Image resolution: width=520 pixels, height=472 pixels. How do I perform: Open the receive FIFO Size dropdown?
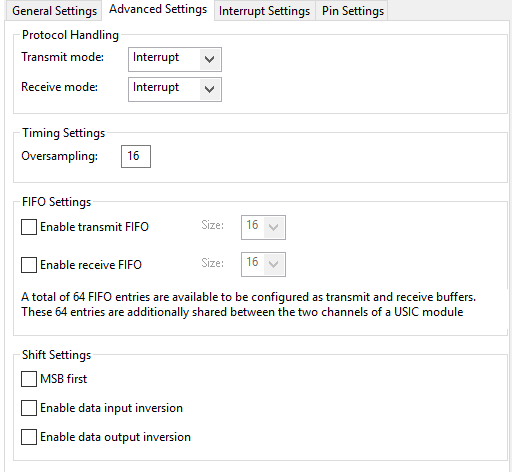[263, 264]
